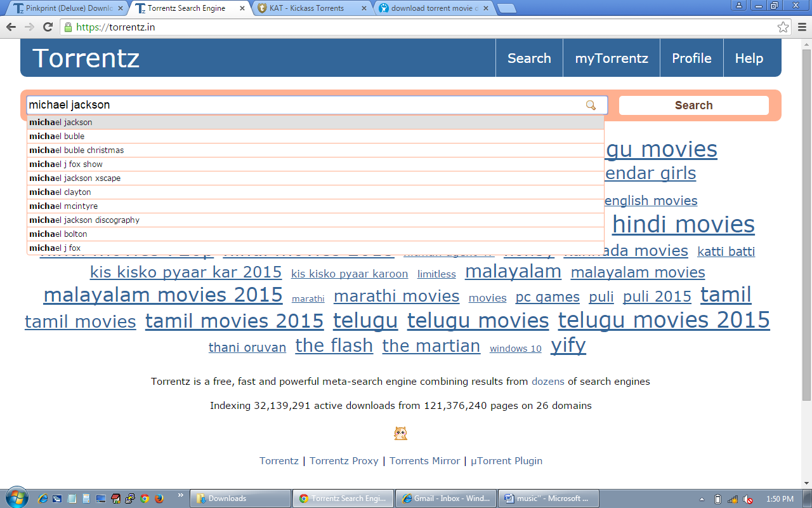Expand hidden quick launch items chevron
812x508 pixels.
pyautogui.click(x=181, y=495)
